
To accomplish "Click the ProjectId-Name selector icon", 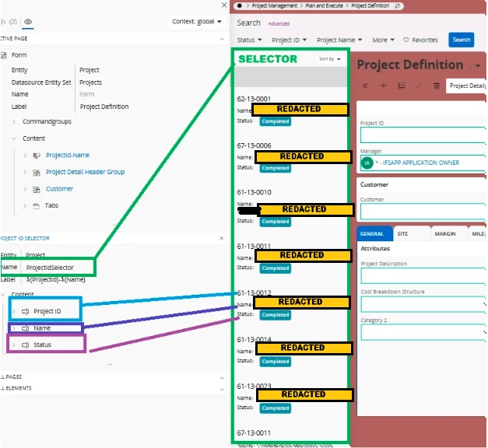I will tap(37, 156).
